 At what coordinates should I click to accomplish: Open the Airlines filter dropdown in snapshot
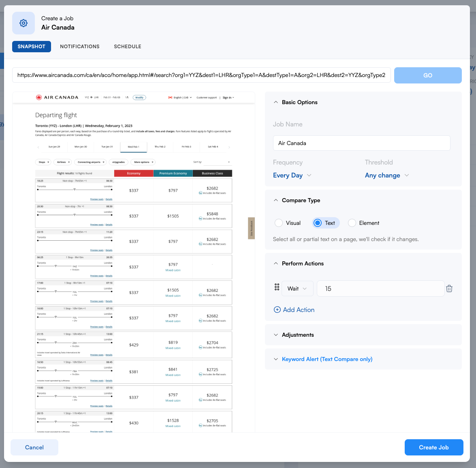coord(63,162)
